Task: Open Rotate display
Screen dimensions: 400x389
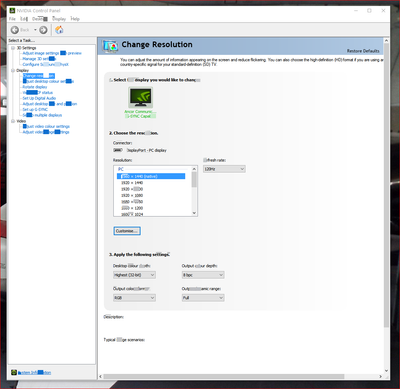Action: [35, 87]
